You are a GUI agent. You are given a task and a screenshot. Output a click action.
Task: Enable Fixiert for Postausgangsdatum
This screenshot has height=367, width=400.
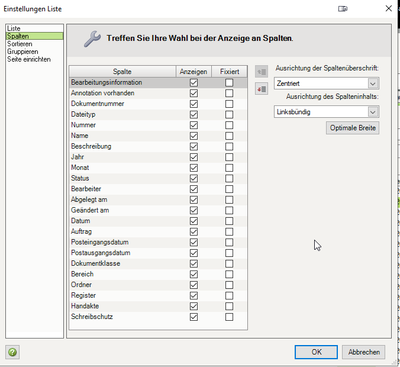tap(229, 253)
